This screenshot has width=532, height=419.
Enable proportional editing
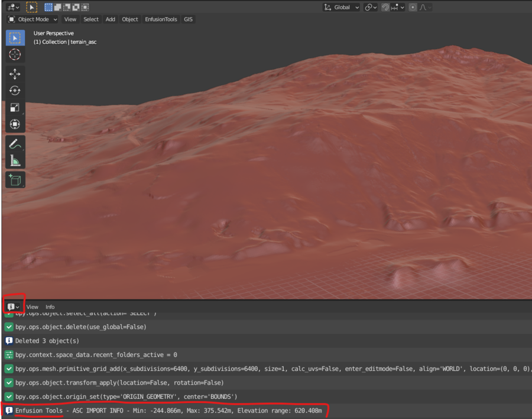point(413,7)
